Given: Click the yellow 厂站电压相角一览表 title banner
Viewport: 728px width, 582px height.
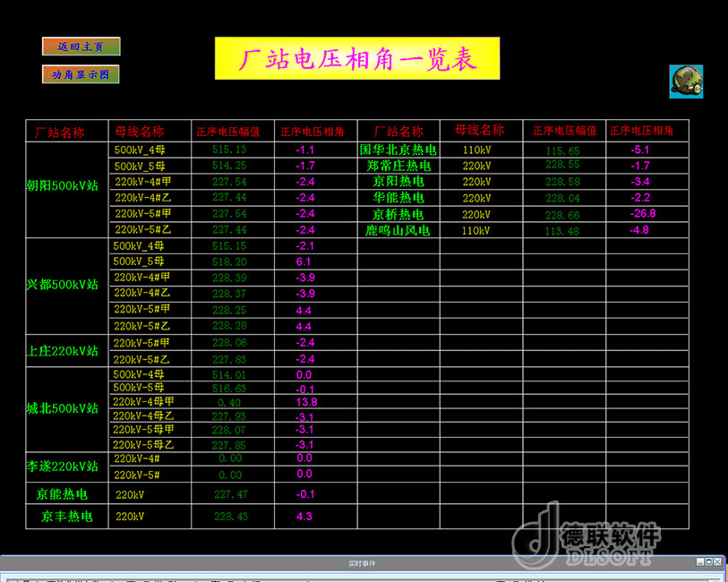Looking at the screenshot, I should (356, 59).
